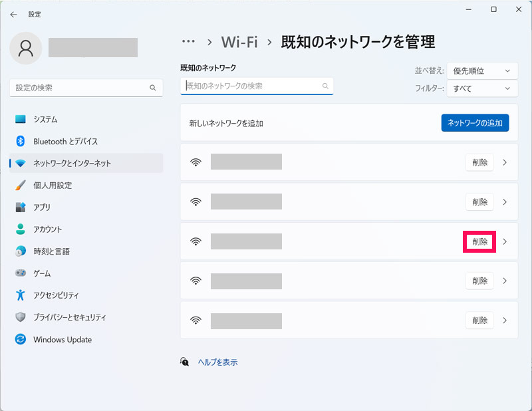
Task: Focus the 設定の検索 search field
Action: 86,88
